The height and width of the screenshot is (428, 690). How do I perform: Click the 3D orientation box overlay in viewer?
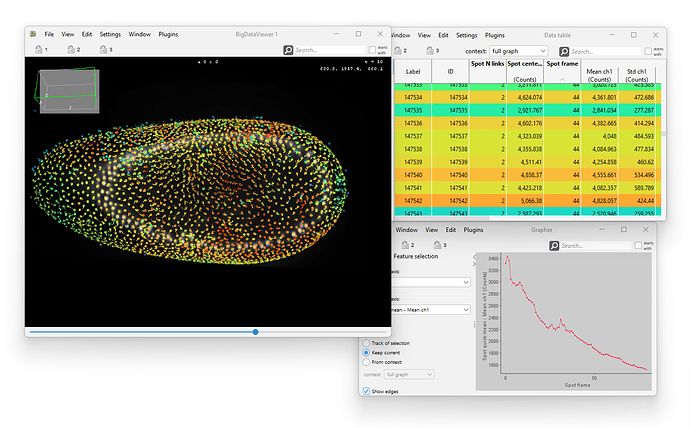pyautogui.click(x=67, y=90)
